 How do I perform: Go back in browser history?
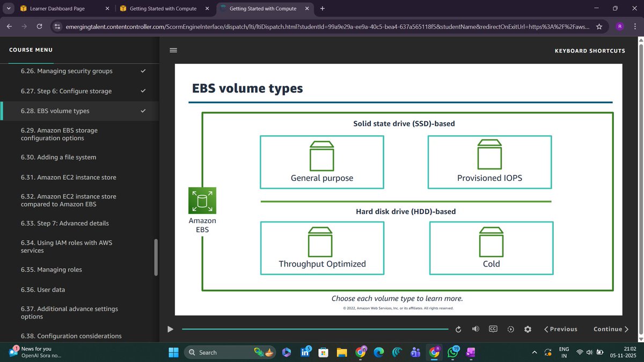[9, 26]
